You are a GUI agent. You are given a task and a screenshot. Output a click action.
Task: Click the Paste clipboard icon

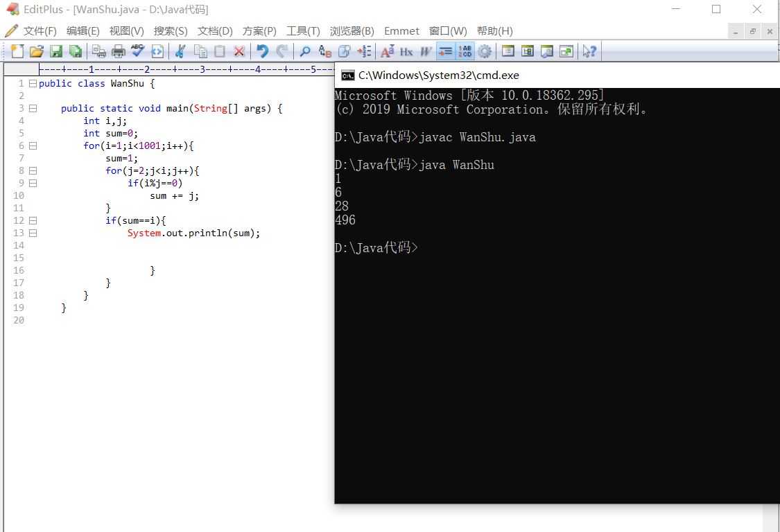(x=219, y=51)
